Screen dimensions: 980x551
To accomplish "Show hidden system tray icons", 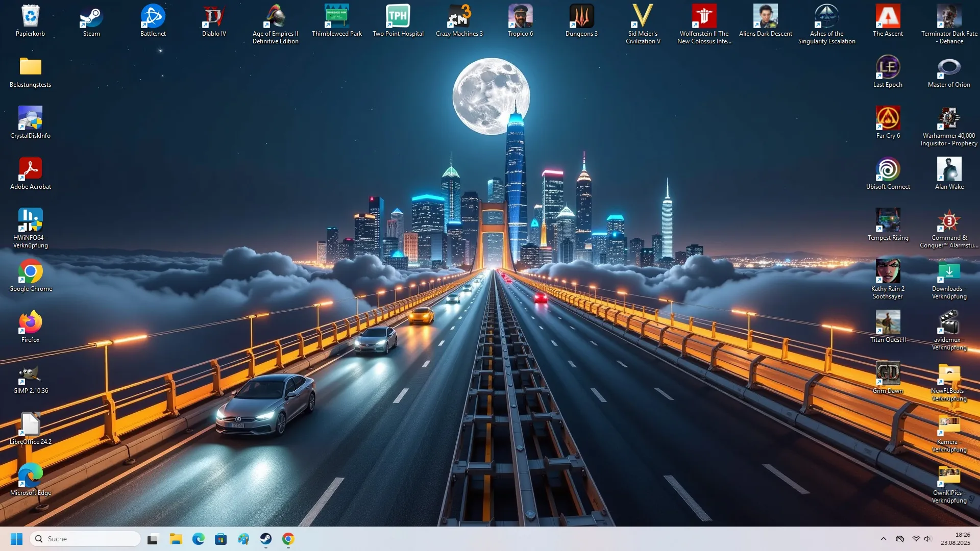I will [x=883, y=539].
